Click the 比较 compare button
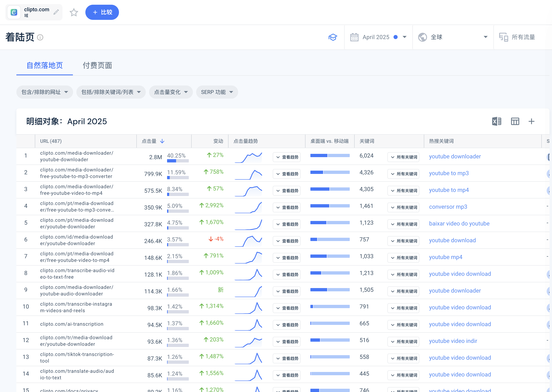This screenshot has width=552, height=392. click(x=102, y=12)
